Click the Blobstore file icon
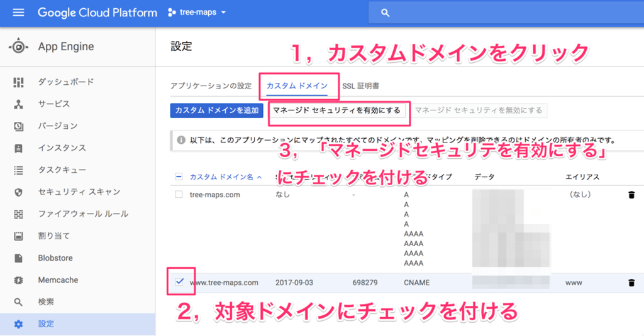 coord(18,258)
